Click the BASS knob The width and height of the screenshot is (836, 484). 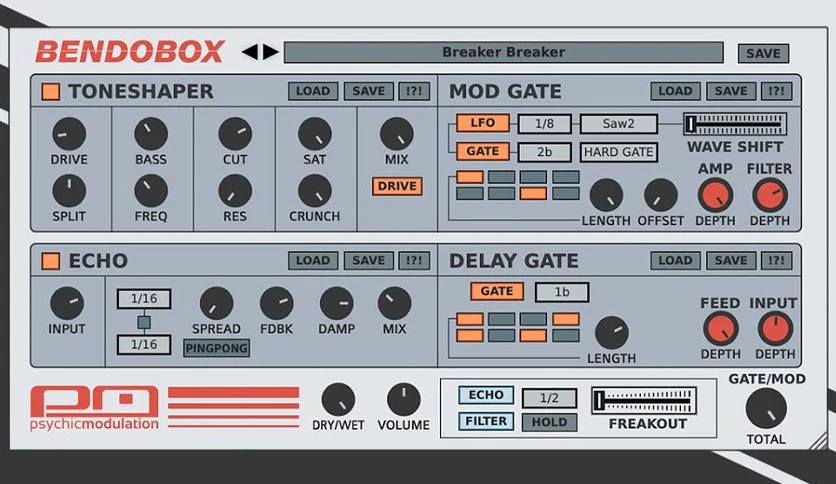[151, 134]
